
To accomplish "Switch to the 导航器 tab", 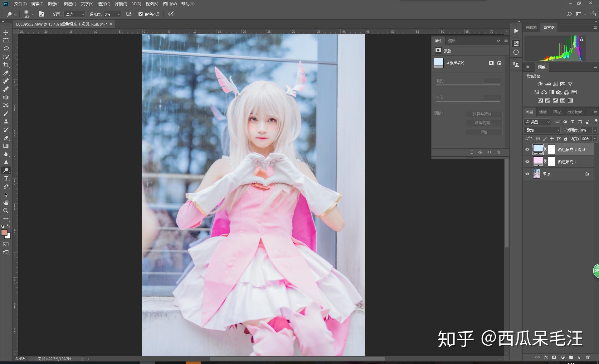I will point(531,28).
